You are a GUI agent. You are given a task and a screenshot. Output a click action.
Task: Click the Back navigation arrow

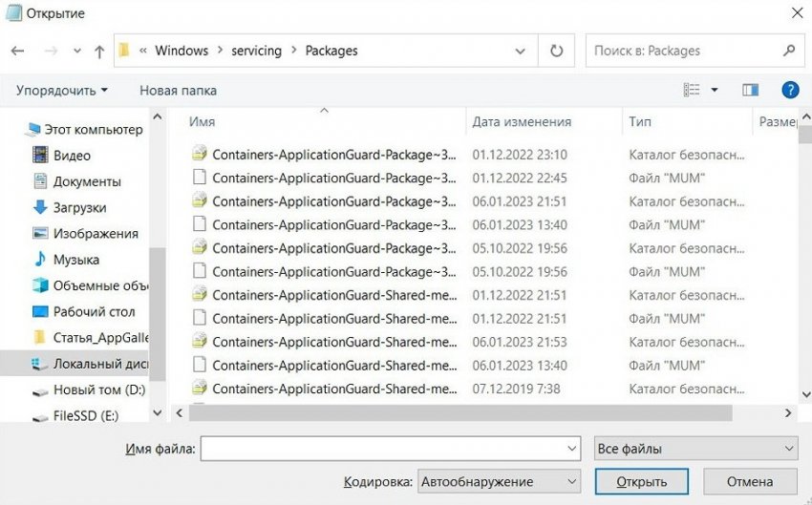click(x=17, y=51)
